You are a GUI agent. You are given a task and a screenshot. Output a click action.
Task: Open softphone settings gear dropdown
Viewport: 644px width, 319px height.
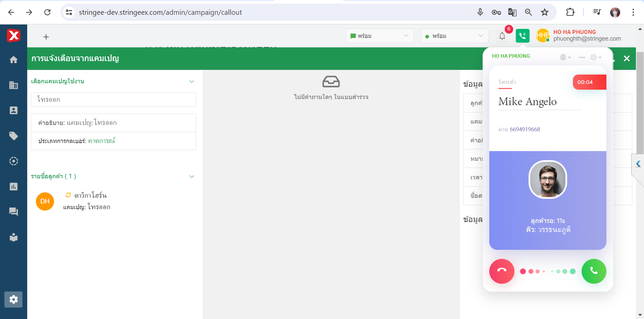(x=596, y=57)
